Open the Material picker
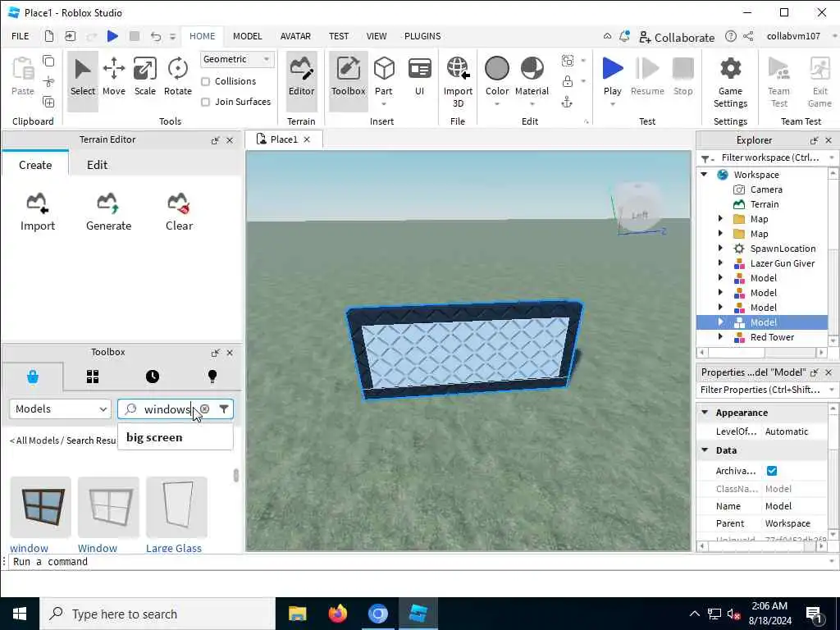This screenshot has height=630, width=840. click(532, 76)
